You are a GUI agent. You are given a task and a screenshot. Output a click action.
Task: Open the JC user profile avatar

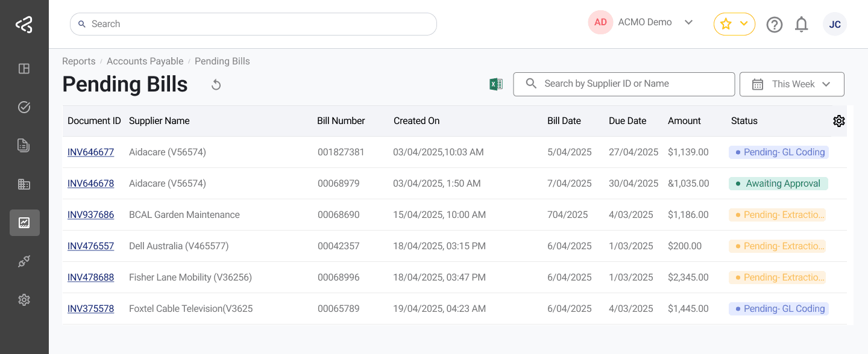coord(835,24)
